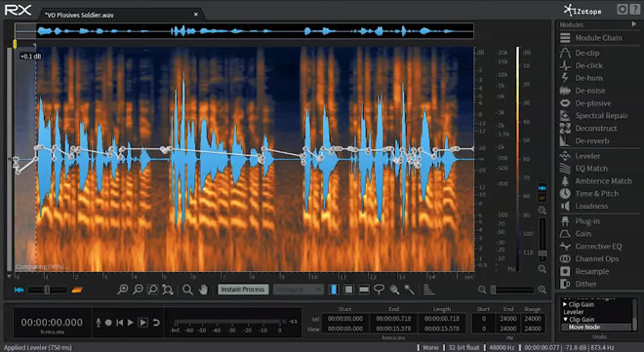This screenshot has width=644, height=352.
Task: Select the Move Node history item
Action: click(x=596, y=327)
